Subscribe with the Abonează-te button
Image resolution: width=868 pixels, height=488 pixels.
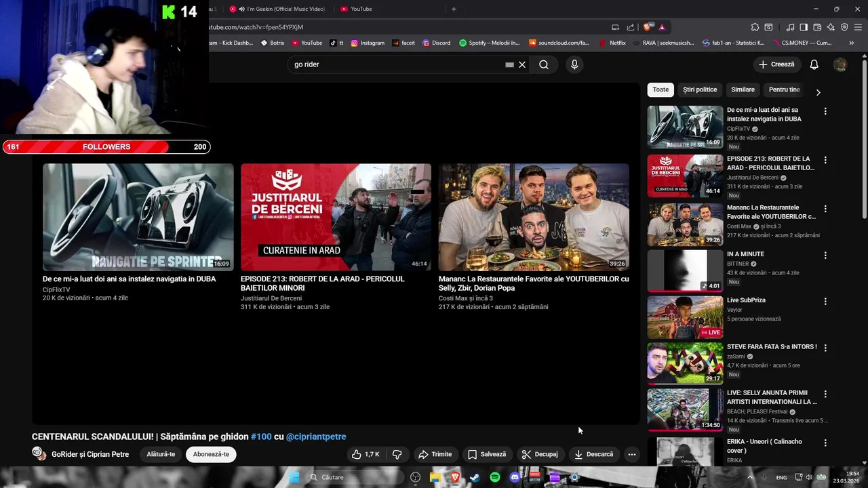(x=211, y=455)
